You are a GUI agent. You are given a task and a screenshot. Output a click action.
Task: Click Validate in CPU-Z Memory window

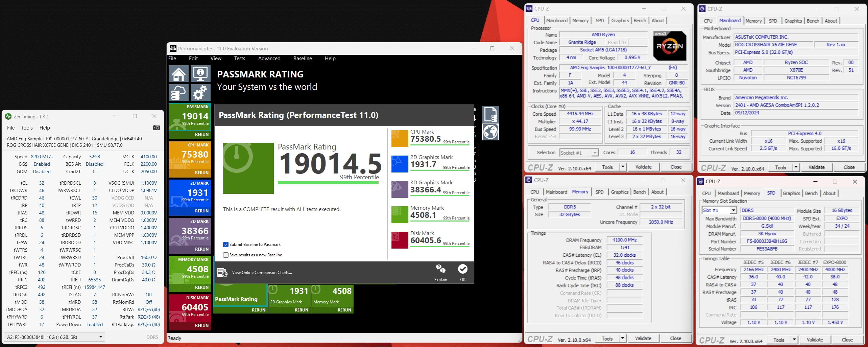coord(643,338)
